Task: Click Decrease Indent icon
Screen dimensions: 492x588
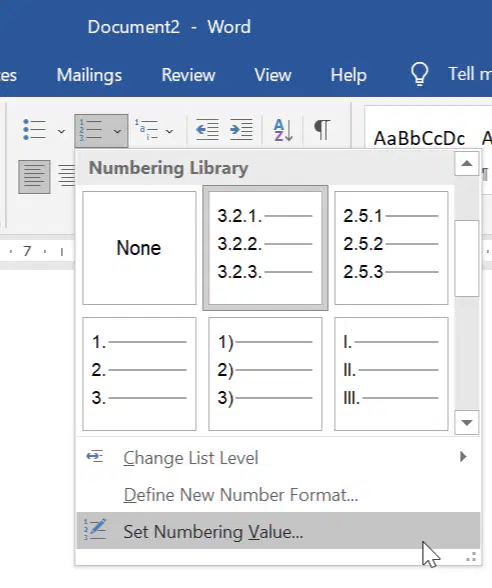Action: click(x=207, y=129)
